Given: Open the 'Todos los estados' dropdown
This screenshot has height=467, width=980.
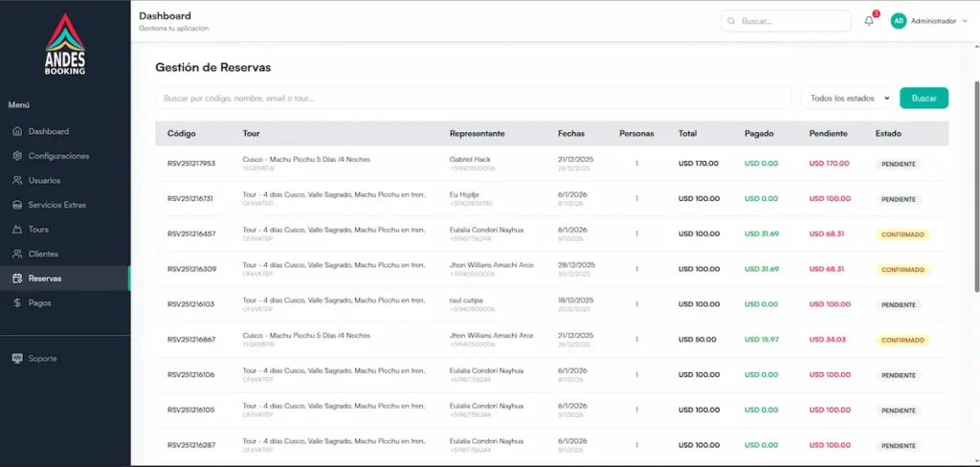Looking at the screenshot, I should pos(847,99).
